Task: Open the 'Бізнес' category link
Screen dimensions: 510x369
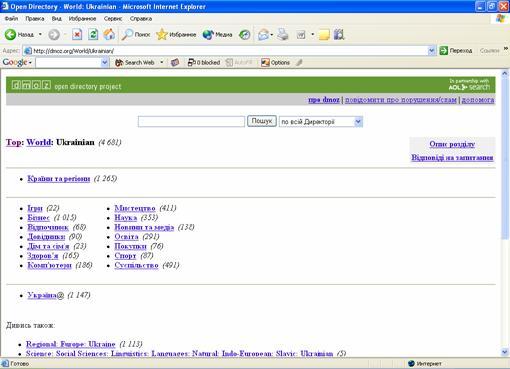Action: click(x=38, y=218)
